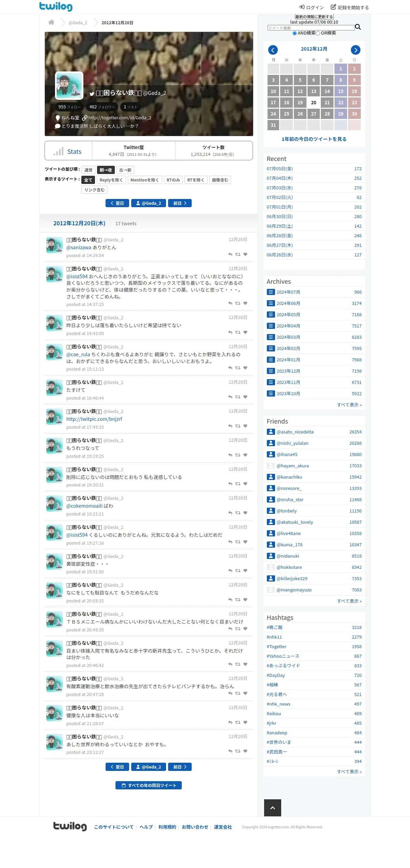Click avatar of tweet posted at 14:37:15
Screen dimensions: 410x868
click(x=55, y=274)
